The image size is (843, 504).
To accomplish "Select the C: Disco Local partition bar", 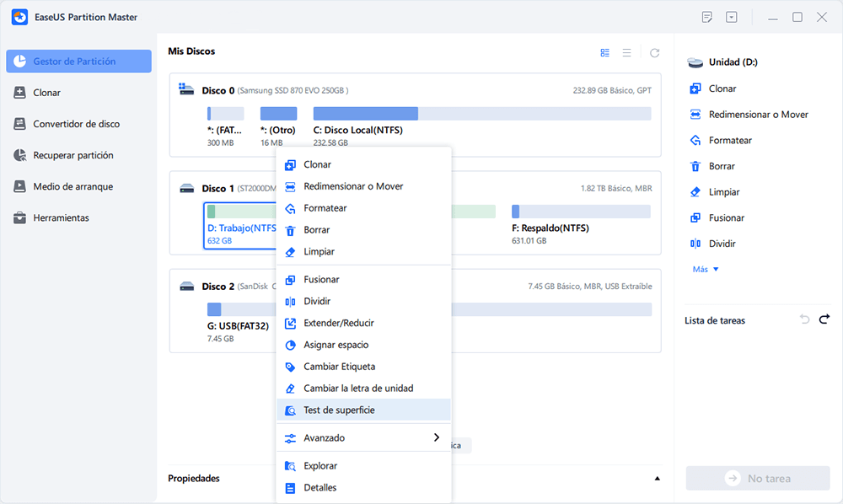I will click(482, 114).
